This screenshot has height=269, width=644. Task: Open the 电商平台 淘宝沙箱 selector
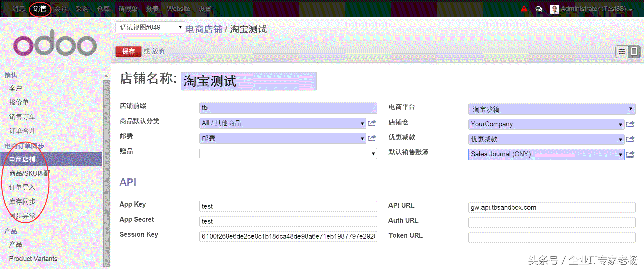552,109
